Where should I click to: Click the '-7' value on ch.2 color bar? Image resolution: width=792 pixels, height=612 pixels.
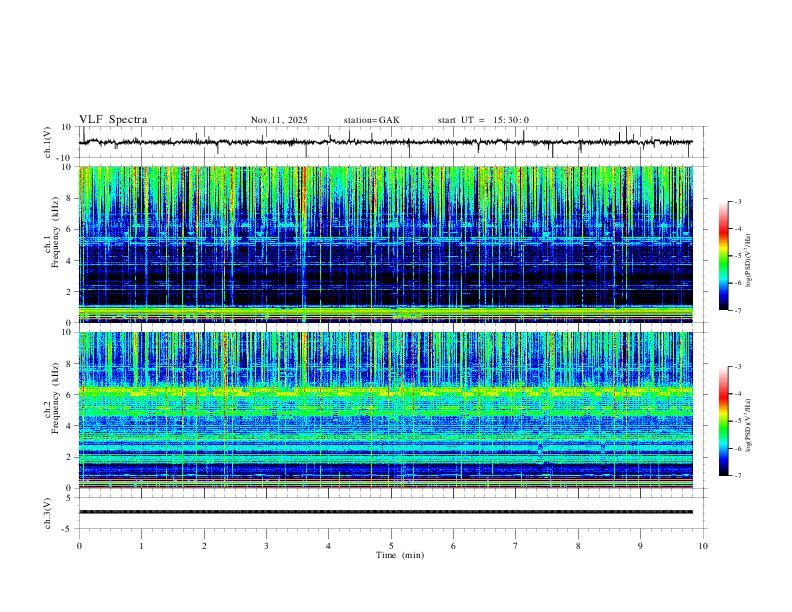[738, 476]
